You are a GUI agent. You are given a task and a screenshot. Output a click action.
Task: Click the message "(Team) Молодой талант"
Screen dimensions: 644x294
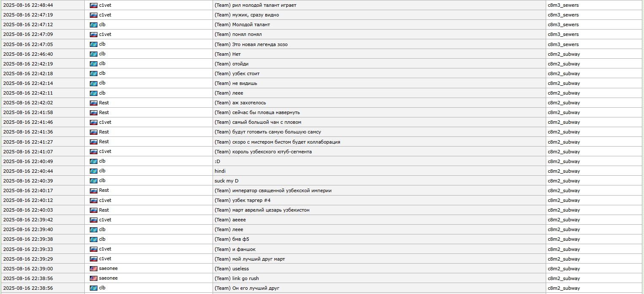coord(242,24)
